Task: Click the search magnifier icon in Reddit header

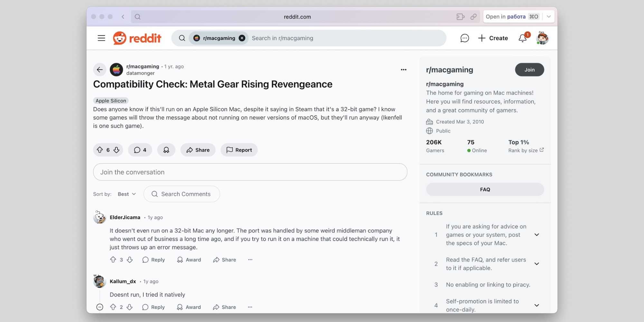Action: click(182, 38)
